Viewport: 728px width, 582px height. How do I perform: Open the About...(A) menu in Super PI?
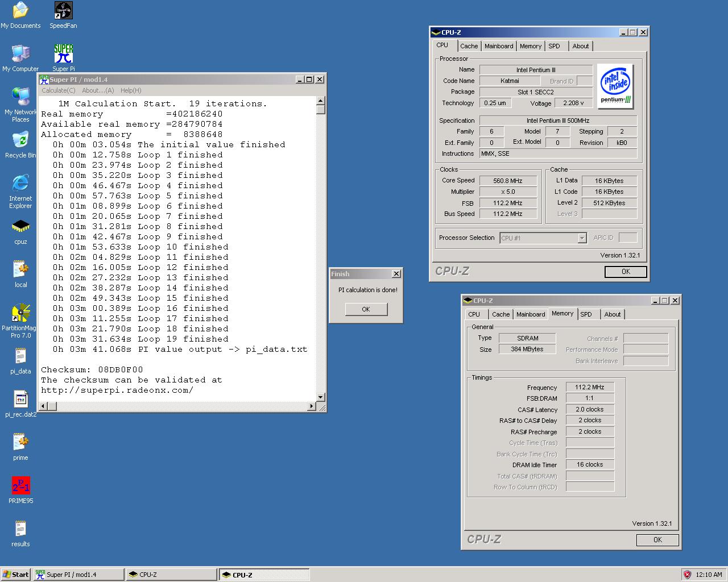(98, 90)
